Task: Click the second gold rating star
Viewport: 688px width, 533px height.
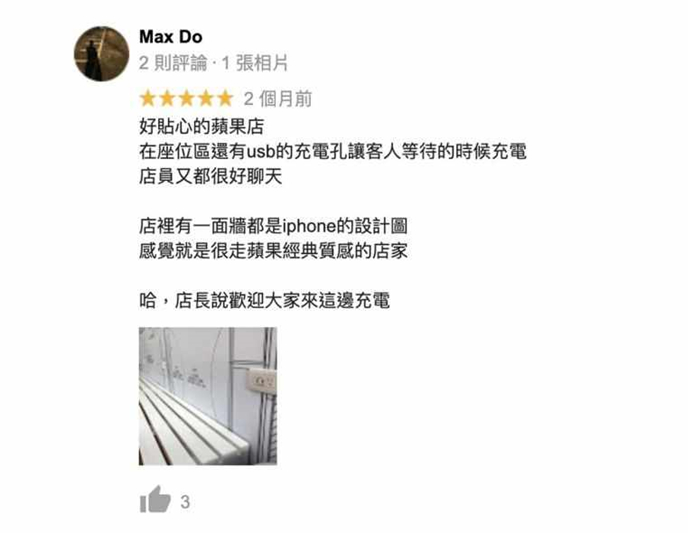Action: [167, 99]
